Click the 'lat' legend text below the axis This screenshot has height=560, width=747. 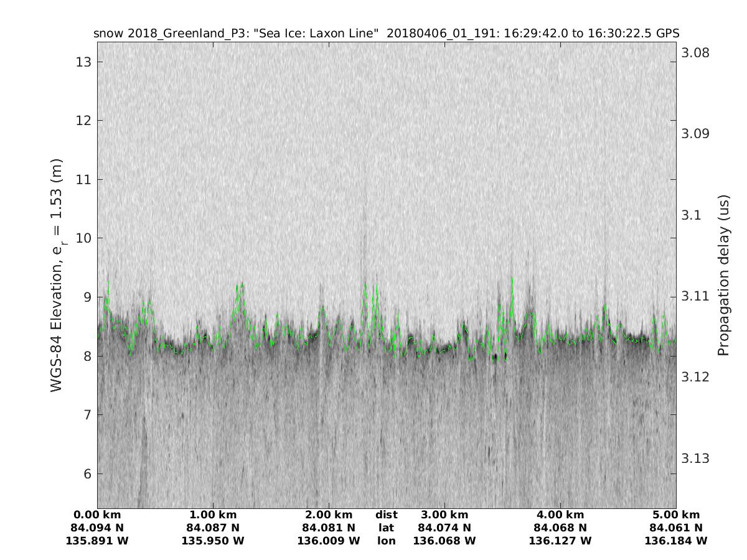(x=387, y=528)
